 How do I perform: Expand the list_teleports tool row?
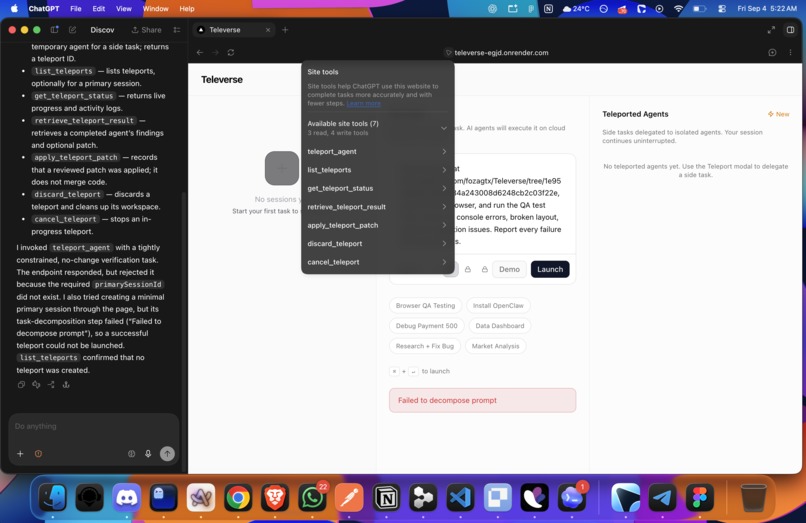tap(377, 170)
